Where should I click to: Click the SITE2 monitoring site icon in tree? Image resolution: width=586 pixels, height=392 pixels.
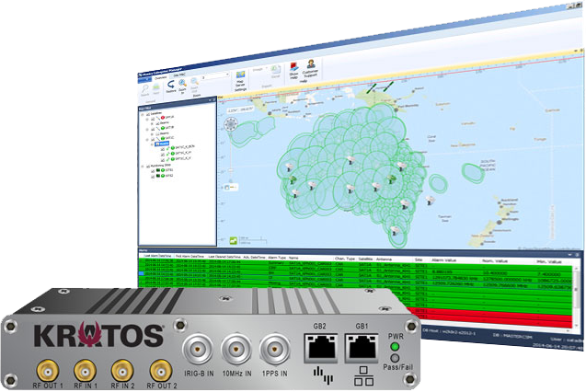pyautogui.click(x=158, y=176)
